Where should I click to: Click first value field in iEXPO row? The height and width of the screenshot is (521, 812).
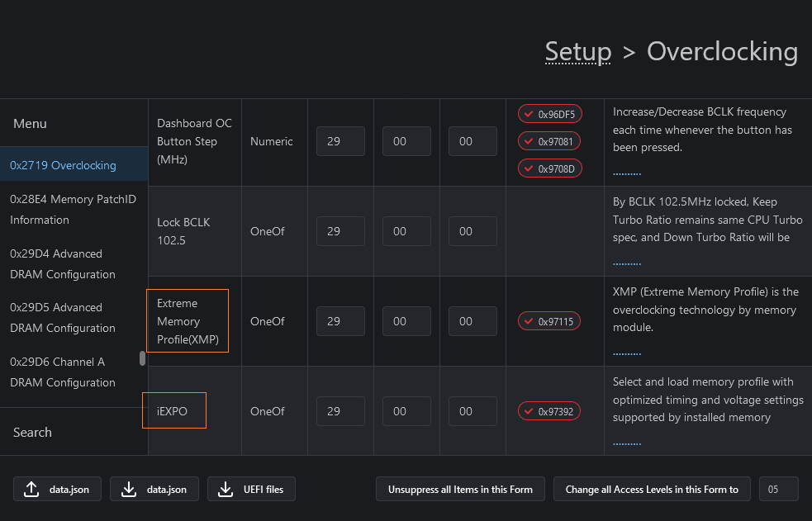(x=340, y=411)
